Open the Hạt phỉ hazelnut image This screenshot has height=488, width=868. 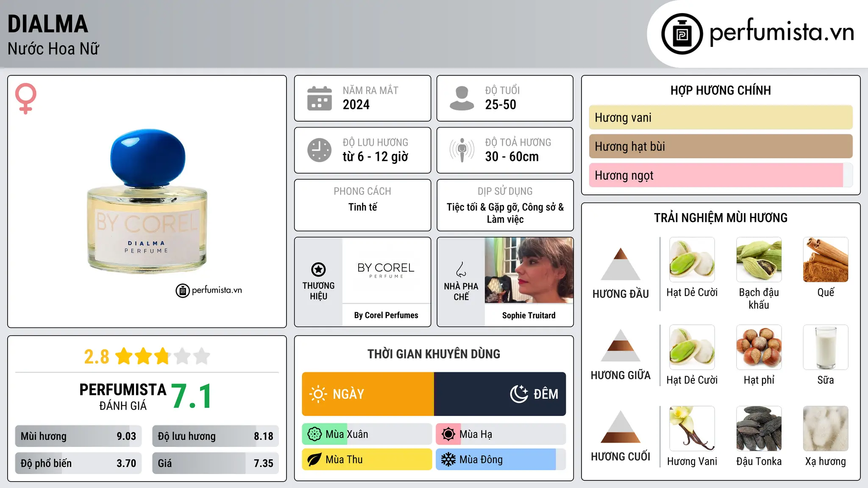pyautogui.click(x=759, y=347)
